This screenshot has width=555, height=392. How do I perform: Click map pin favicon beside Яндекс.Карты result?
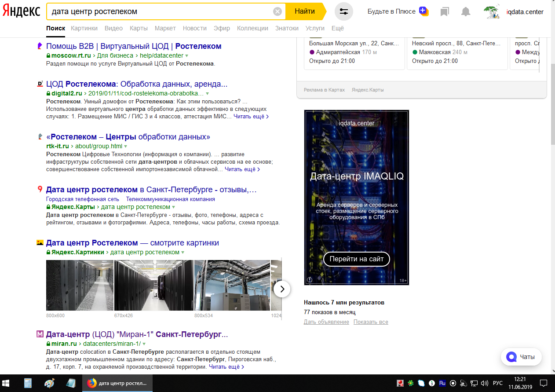[x=40, y=190]
